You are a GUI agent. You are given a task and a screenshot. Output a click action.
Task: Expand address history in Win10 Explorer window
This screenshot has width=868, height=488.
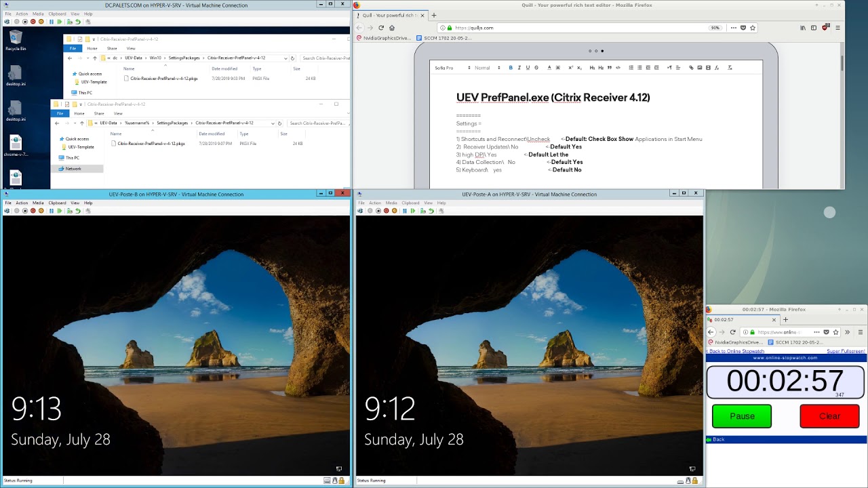(x=285, y=58)
